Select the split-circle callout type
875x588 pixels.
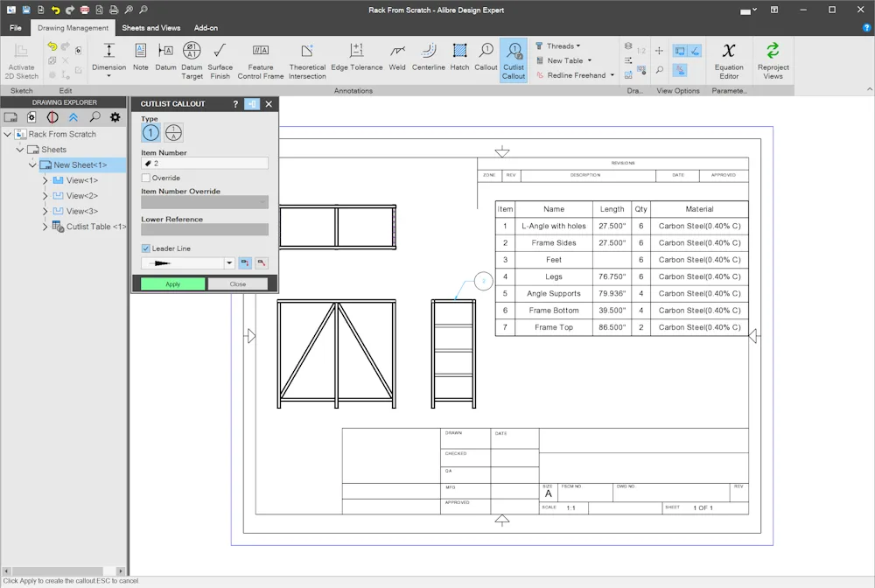(173, 133)
